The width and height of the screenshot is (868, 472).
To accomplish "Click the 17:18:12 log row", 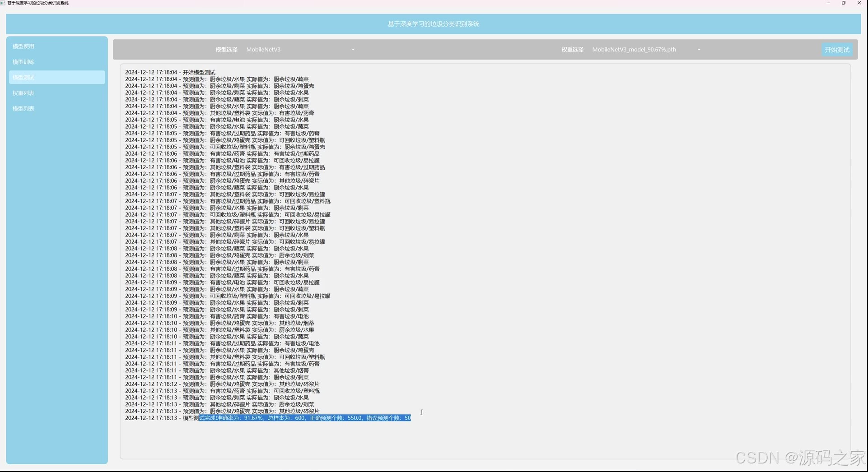I will coord(222,384).
